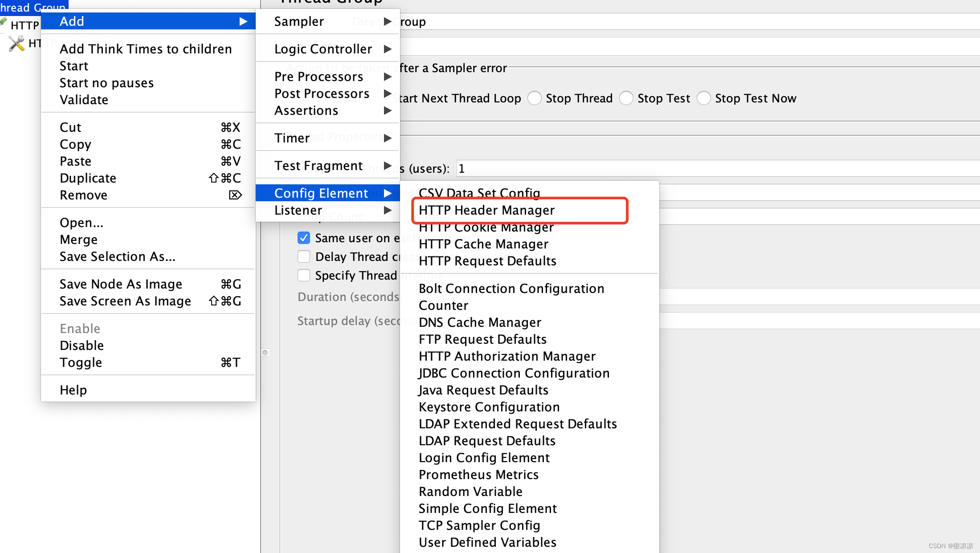Select Save Node As Image
The height and width of the screenshot is (553, 980).
point(148,284)
